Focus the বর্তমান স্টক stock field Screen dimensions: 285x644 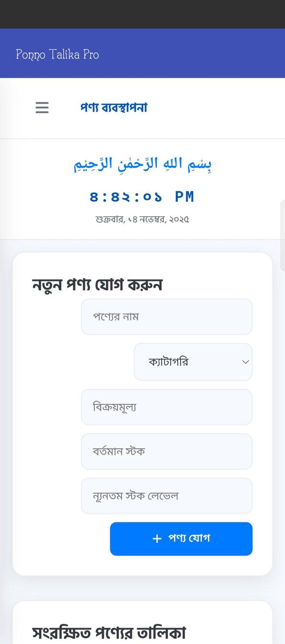(x=167, y=451)
